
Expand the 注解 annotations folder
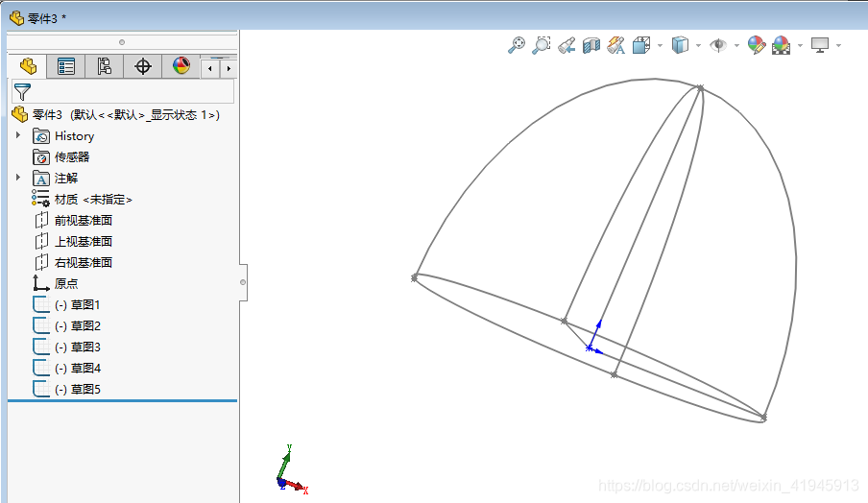(18, 177)
